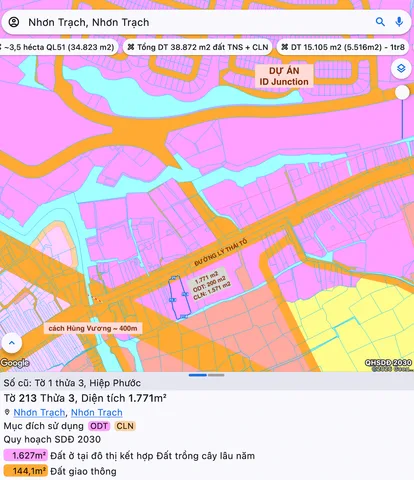Open the second Nhơn Trạch link
Viewport: 414px width, 480px height.
pyautogui.click(x=97, y=413)
